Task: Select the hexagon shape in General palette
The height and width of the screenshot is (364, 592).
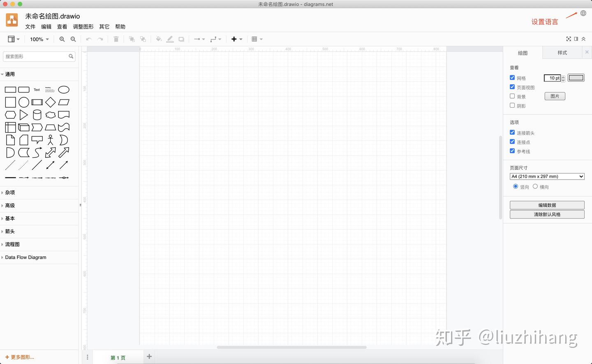Action: coord(10,115)
